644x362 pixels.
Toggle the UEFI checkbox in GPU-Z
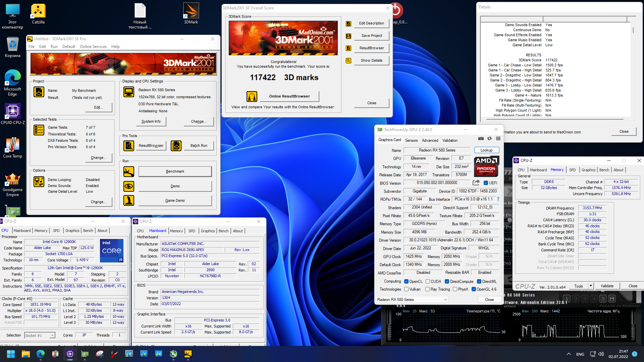(x=486, y=183)
